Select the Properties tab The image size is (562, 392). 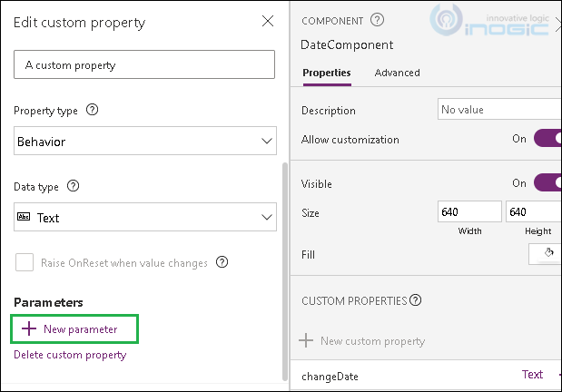click(327, 73)
